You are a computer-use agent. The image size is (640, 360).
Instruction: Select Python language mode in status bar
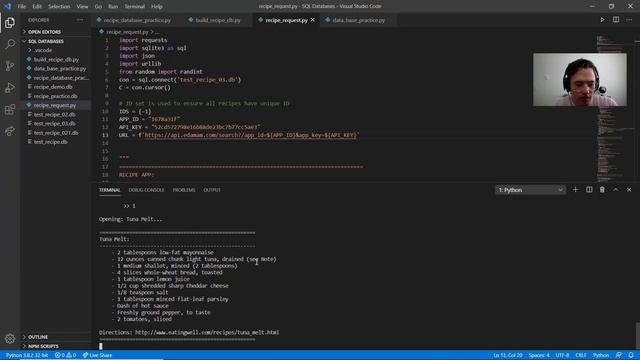[600, 355]
